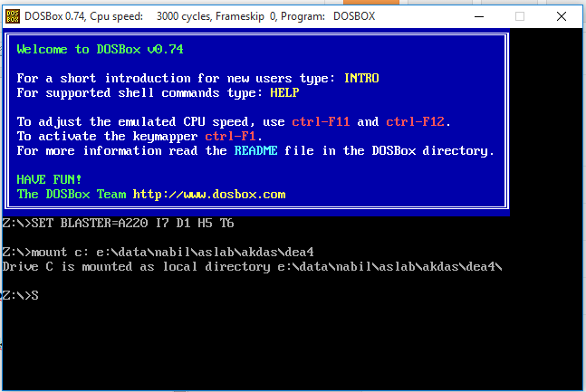Click the http://www.dosbox.com URL text
Viewport: 586px width, 392px height.
(209, 195)
